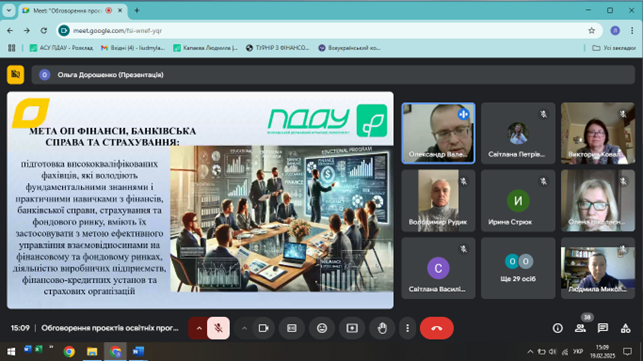Open Калаева Людмила bookmark
Image resolution: width=643 pixels, height=361 pixels.
pyautogui.click(x=205, y=48)
